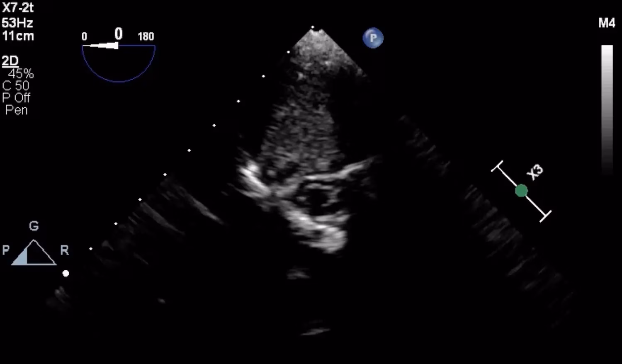The image size is (622, 364).
Task: Click the Pen penetration setting text
Action: pyautogui.click(x=16, y=110)
